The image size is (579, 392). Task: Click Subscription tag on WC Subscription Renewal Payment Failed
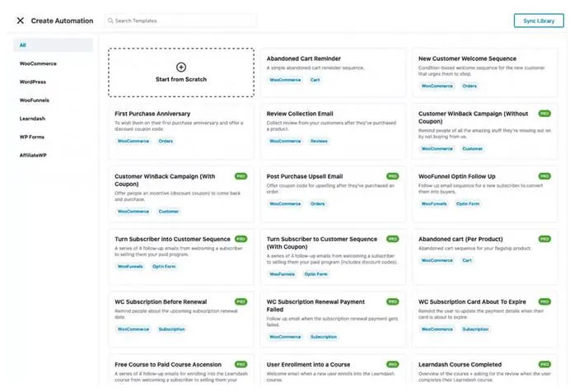[x=324, y=337]
